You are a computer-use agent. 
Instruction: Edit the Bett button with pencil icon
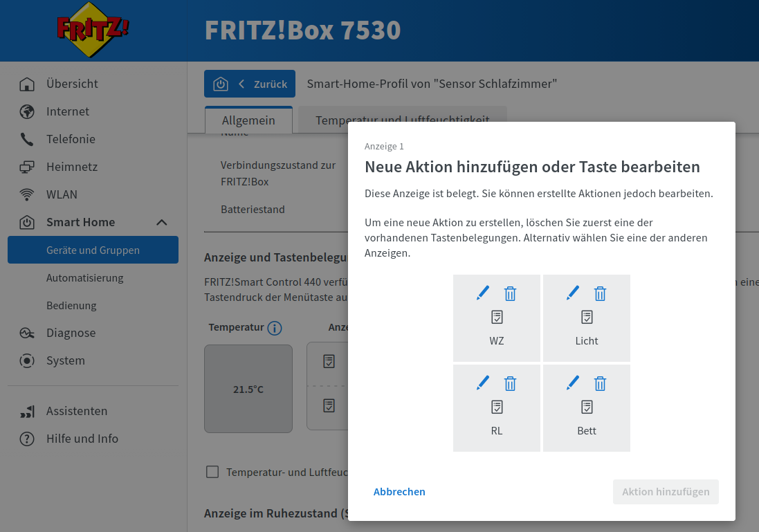tap(573, 383)
